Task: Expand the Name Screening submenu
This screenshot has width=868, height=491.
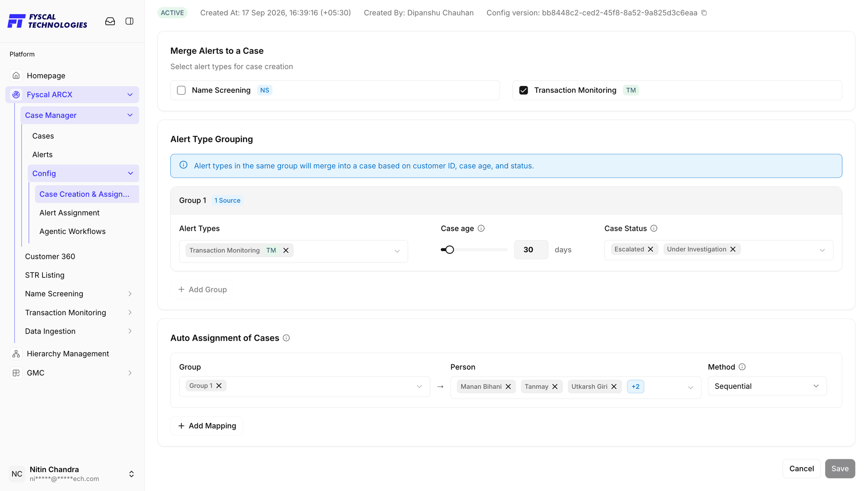Action: click(130, 294)
